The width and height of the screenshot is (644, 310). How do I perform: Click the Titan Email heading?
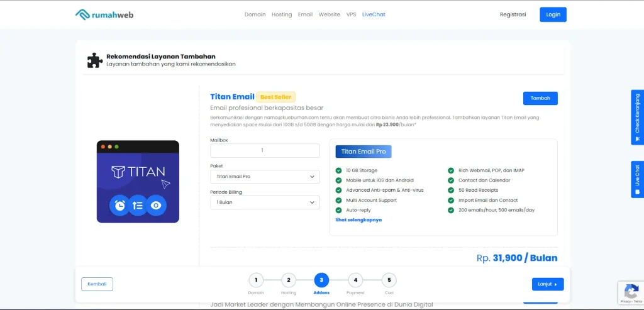click(232, 97)
